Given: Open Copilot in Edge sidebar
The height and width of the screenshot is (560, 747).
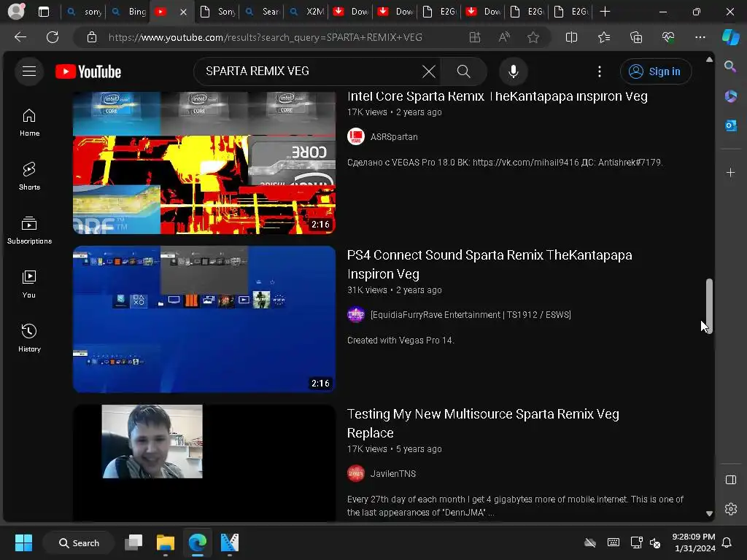Looking at the screenshot, I should coord(730,37).
